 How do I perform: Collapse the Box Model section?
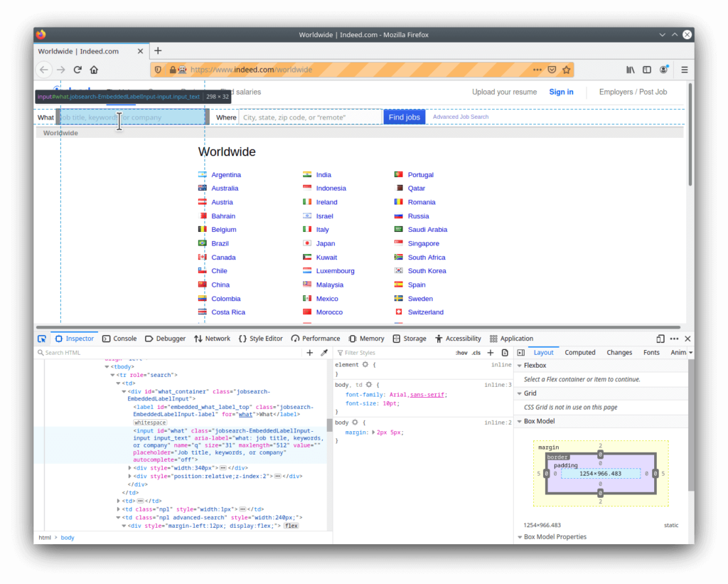click(x=520, y=421)
